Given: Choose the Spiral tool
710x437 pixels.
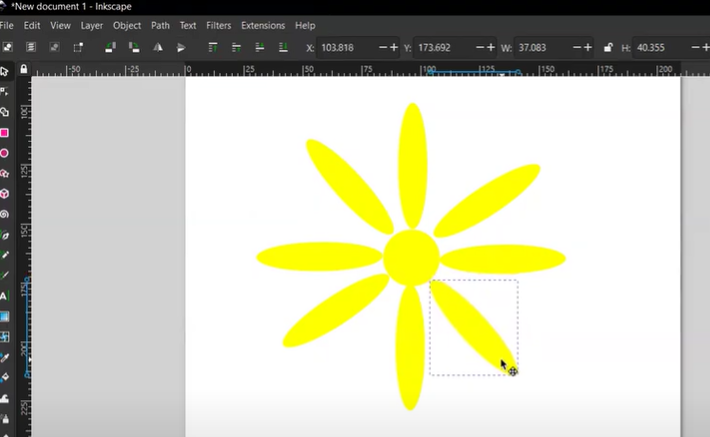Looking at the screenshot, I should pyautogui.click(x=5, y=213).
